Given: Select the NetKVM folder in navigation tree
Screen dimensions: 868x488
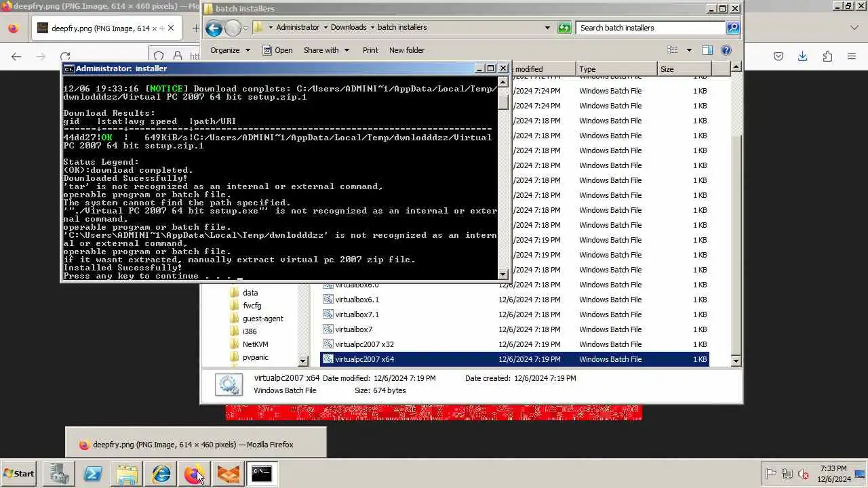Looking at the screenshot, I should 255,344.
